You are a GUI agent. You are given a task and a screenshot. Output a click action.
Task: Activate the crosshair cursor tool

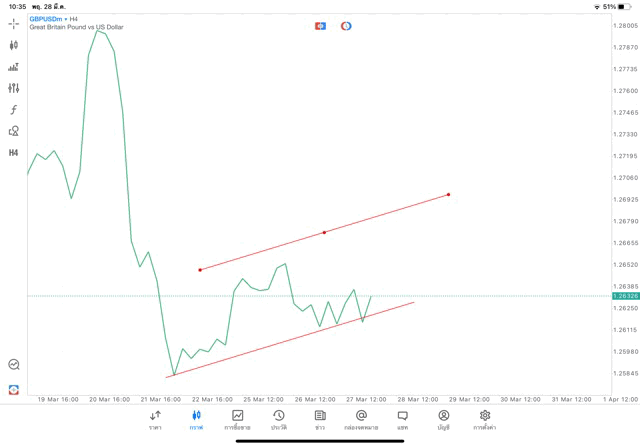(x=14, y=23)
